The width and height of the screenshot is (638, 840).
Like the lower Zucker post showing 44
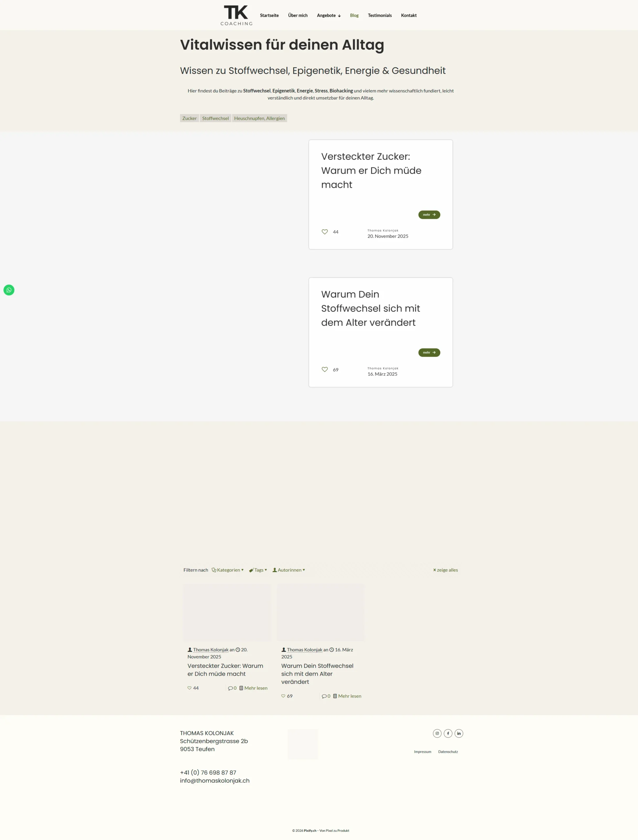(x=189, y=688)
